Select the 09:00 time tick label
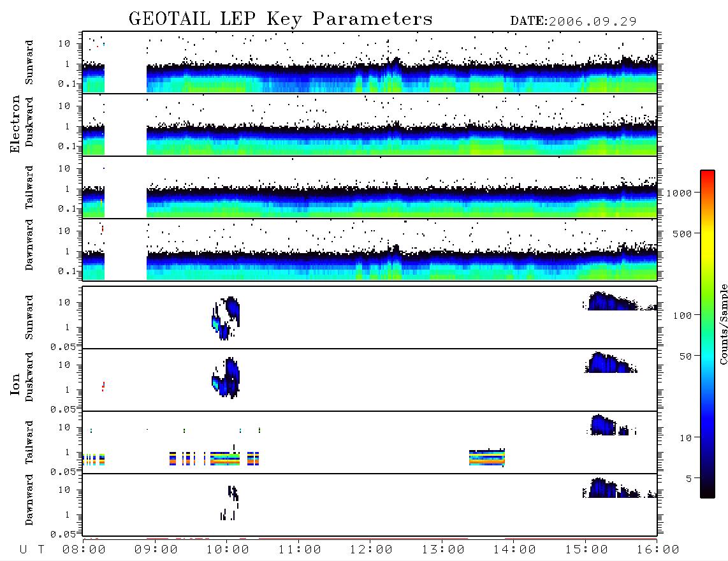Viewport: 728px width, 561px height. tap(156, 550)
